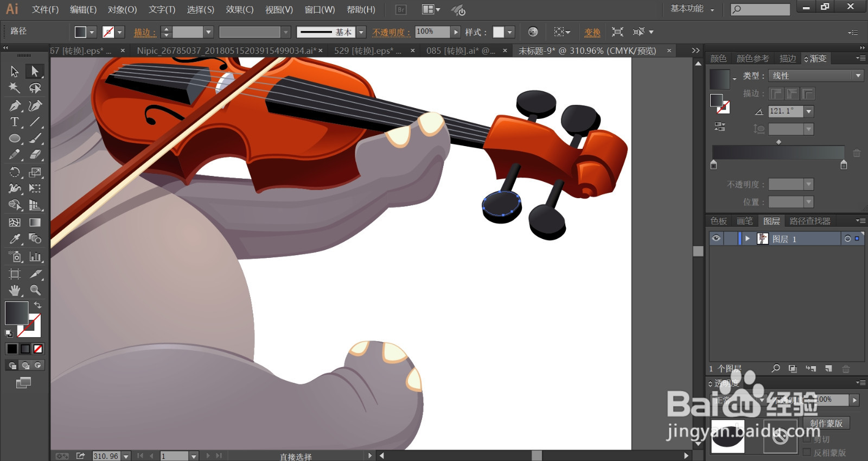
Task: Select the Direct Selection tool
Action: (x=35, y=71)
